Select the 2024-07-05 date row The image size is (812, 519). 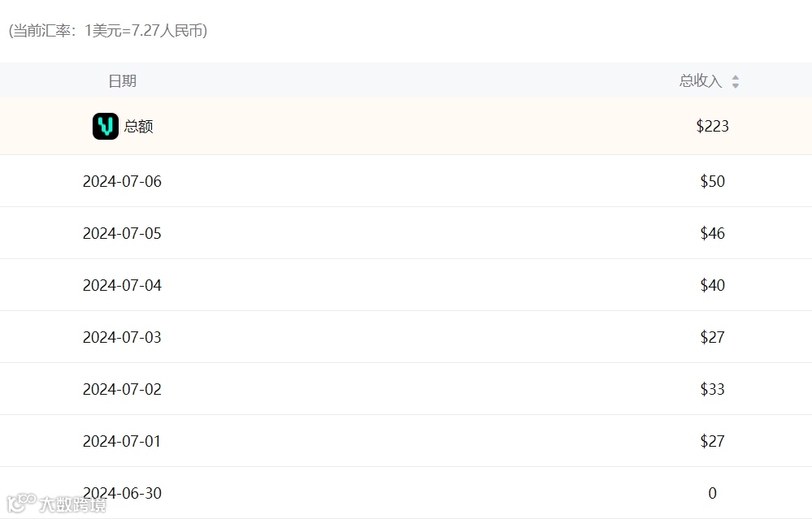coord(122,233)
